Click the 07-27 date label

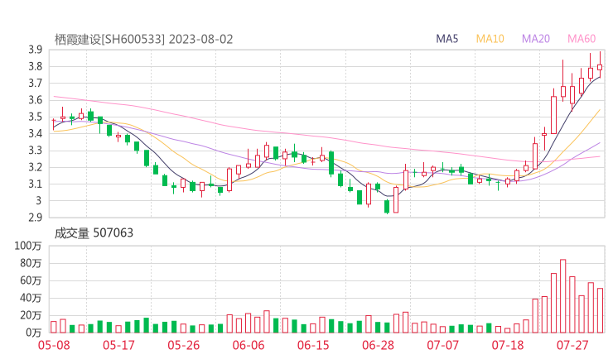click(x=572, y=345)
